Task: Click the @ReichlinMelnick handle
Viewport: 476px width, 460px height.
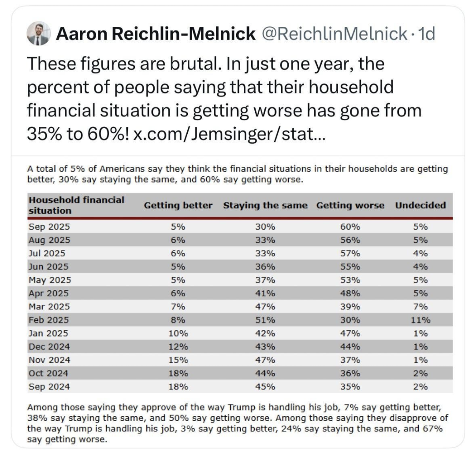Action: [335, 34]
